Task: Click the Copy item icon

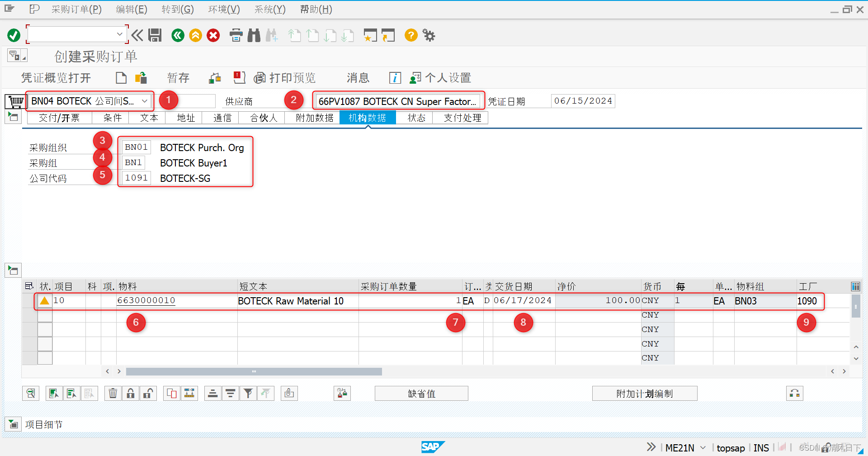Action: tap(172, 394)
